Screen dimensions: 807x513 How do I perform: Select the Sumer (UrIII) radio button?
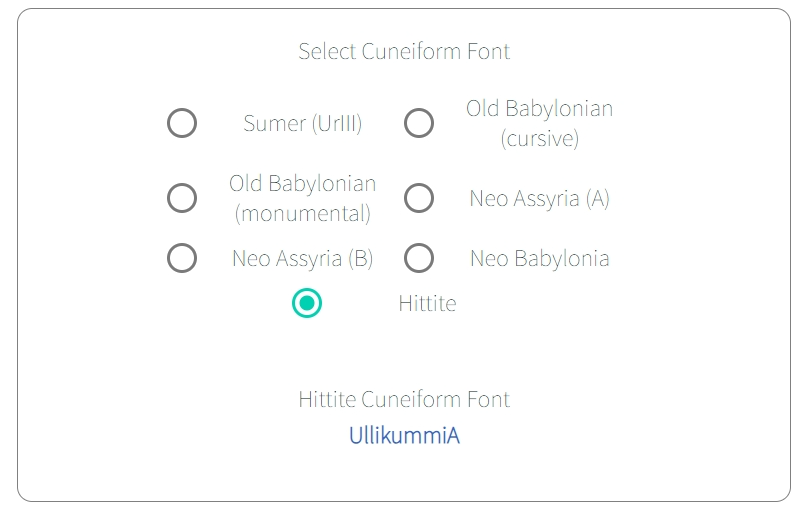[182, 123]
